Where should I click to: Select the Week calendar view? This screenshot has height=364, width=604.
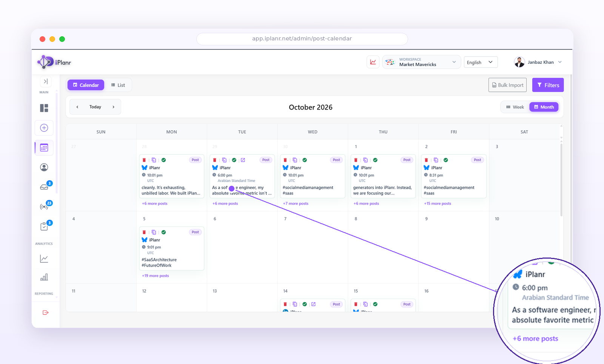coord(515,107)
